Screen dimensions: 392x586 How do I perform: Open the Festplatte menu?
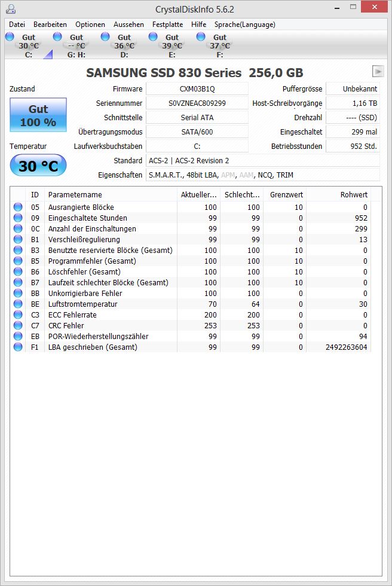point(167,25)
